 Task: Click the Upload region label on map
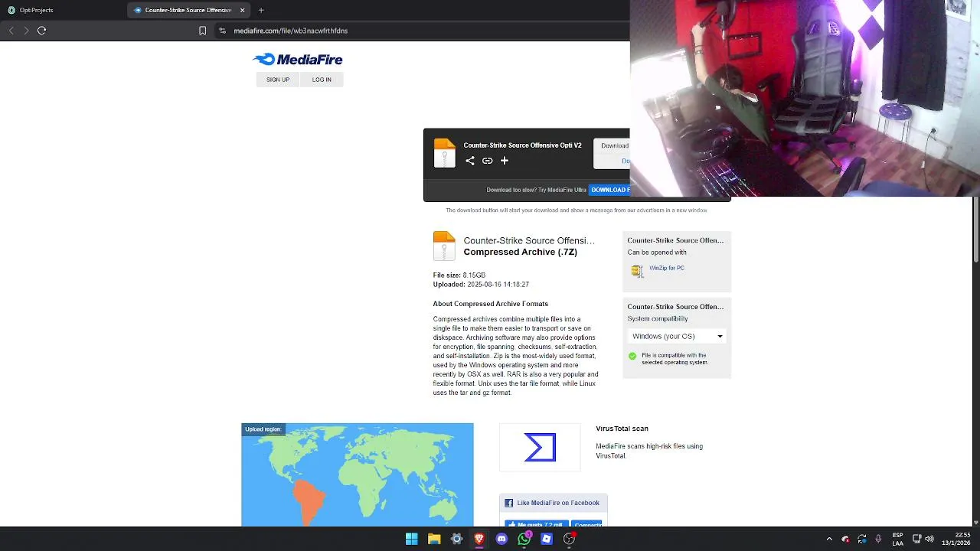(x=263, y=429)
